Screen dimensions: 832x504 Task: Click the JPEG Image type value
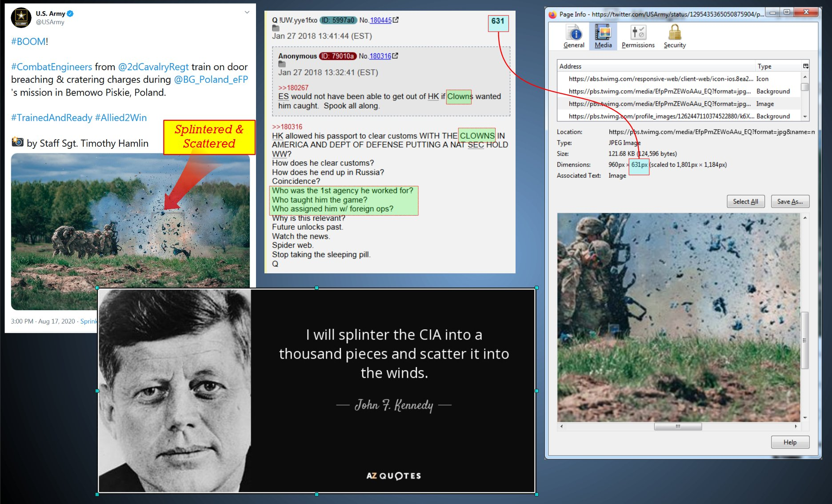(x=624, y=143)
